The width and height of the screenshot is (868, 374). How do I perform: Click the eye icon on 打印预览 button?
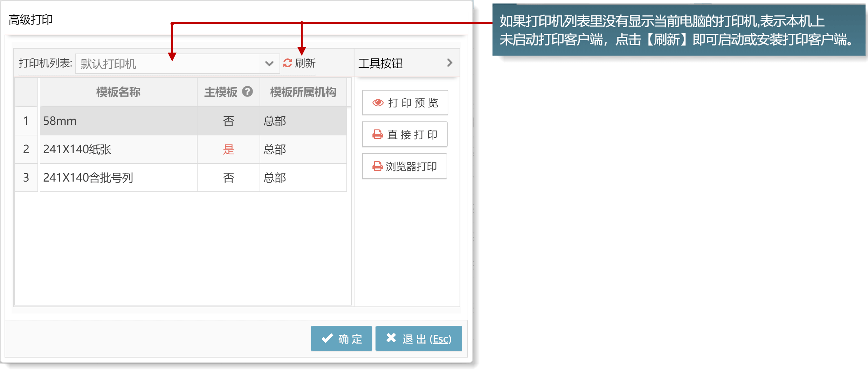pos(378,103)
